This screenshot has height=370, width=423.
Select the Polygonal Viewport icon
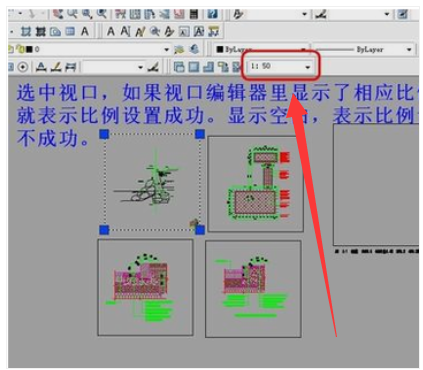[209, 67]
